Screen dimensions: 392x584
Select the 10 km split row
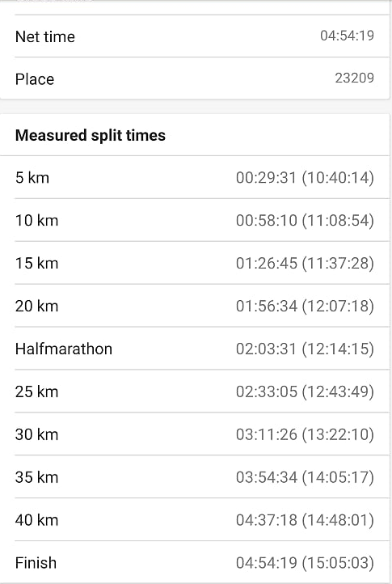tap(194, 220)
